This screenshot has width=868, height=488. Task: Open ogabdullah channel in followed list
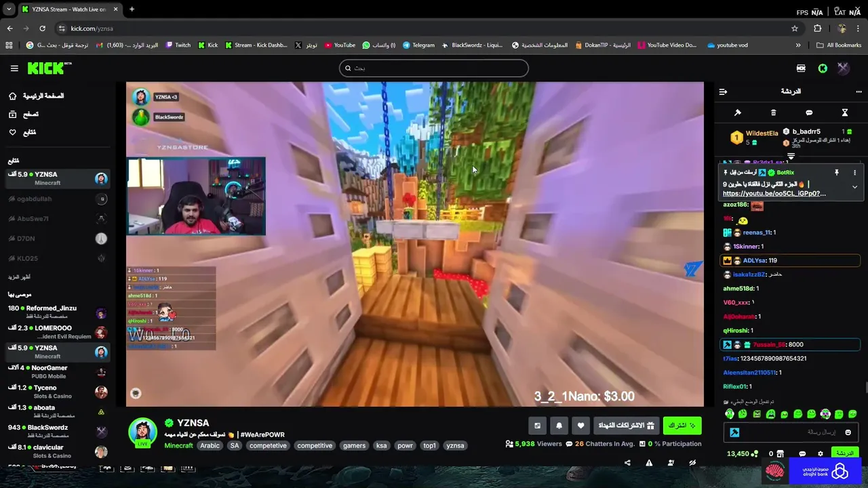click(x=58, y=199)
